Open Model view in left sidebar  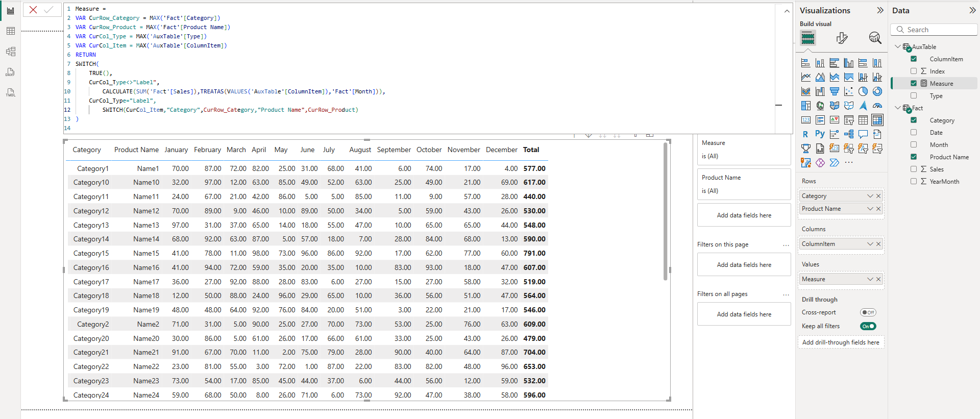point(10,52)
